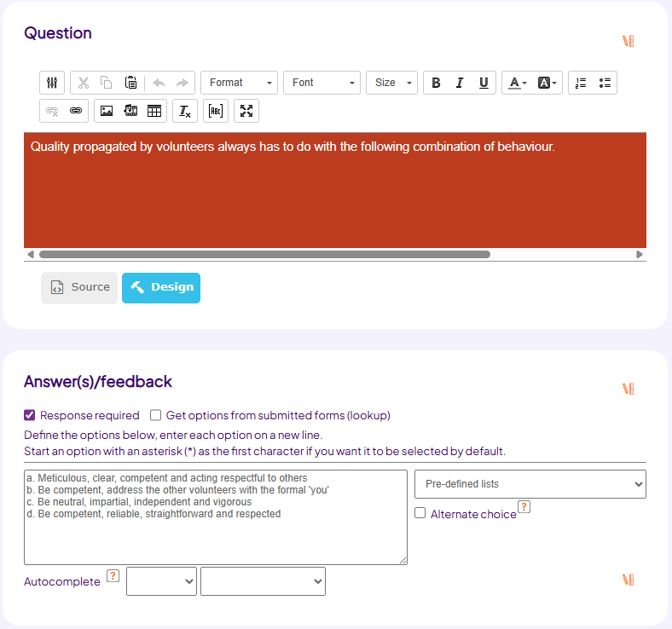Open help for Alternate choice

(524, 506)
